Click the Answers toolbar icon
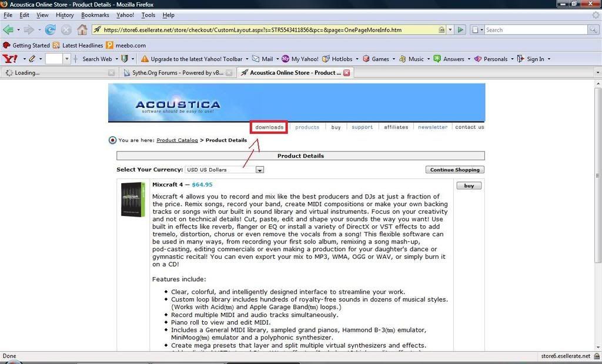602x364 pixels. (x=437, y=59)
